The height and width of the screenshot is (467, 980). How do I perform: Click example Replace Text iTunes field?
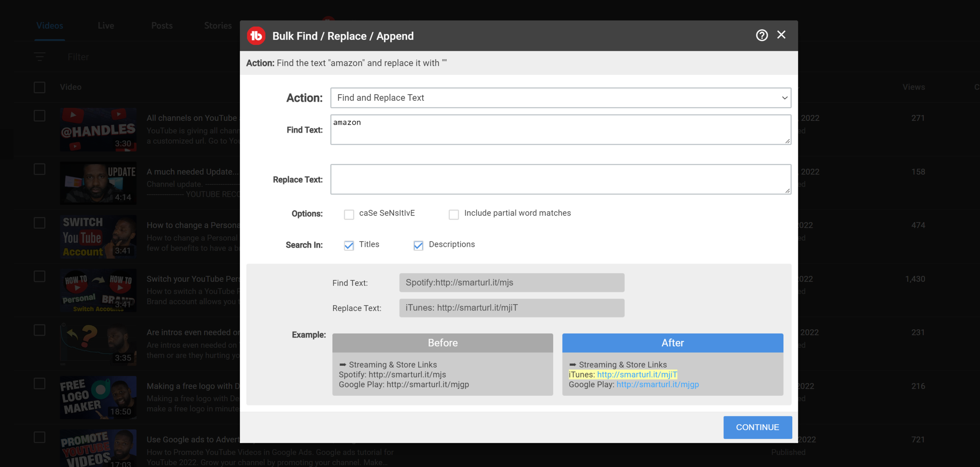pos(512,308)
